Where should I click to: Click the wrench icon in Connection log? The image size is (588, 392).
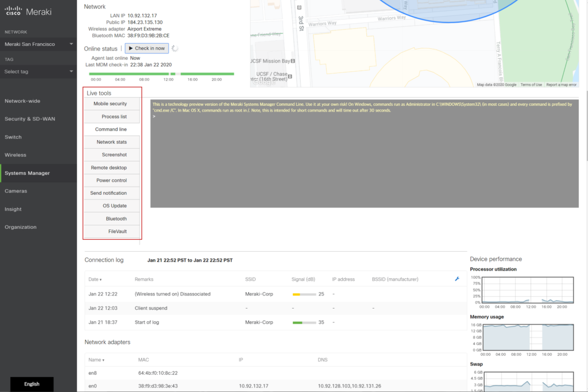pyautogui.click(x=457, y=279)
